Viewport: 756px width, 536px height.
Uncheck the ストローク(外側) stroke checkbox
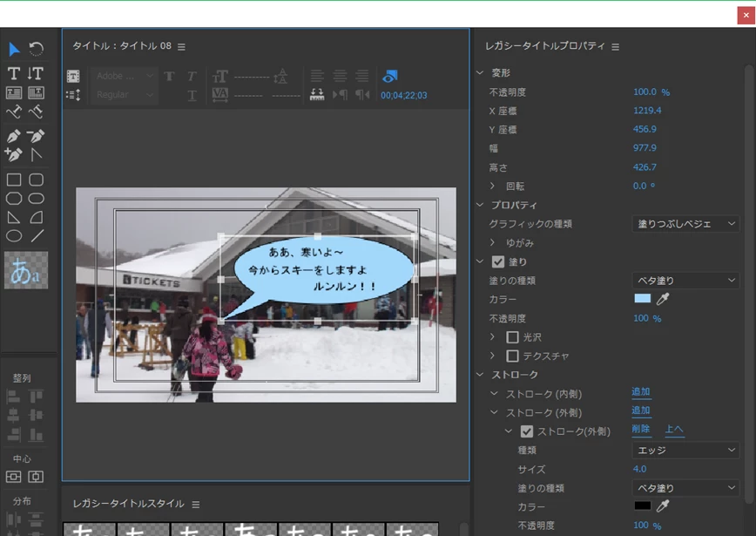[x=527, y=431]
